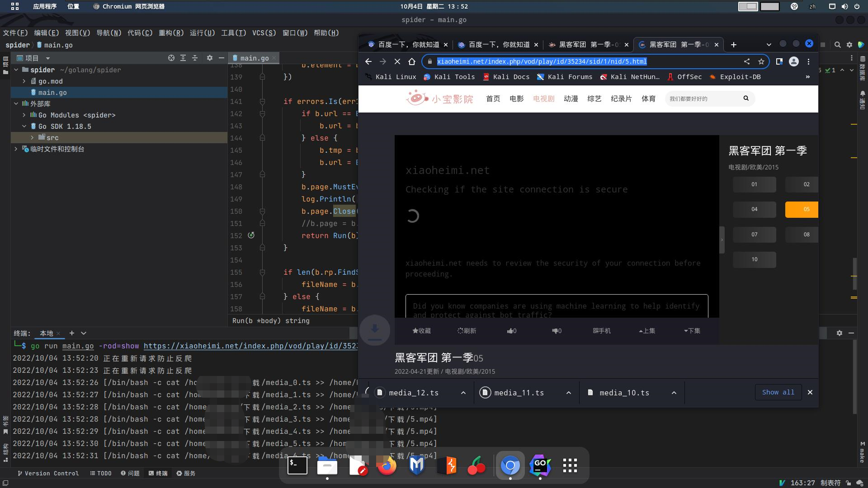
Task: Select episode 04
Action: point(755,209)
